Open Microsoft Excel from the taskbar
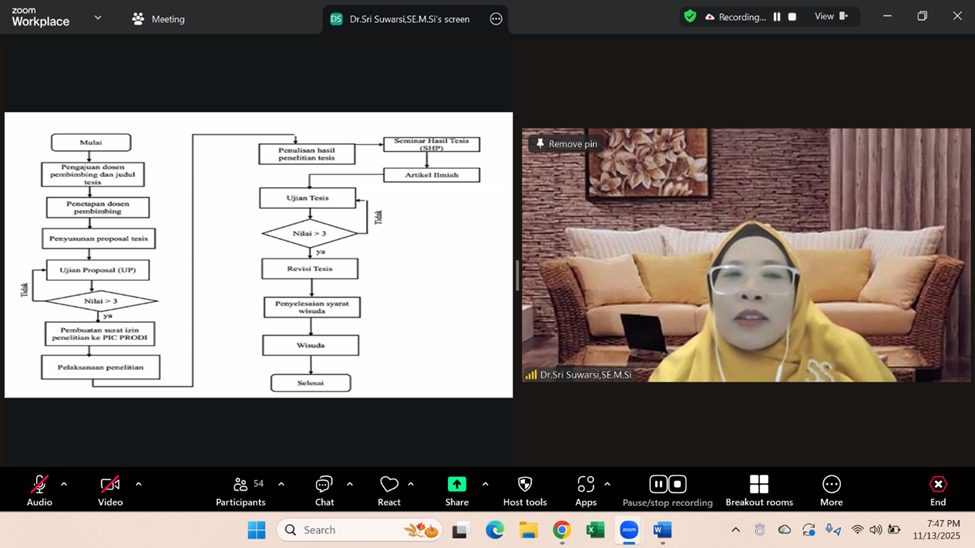Image resolution: width=975 pixels, height=548 pixels. [595, 530]
